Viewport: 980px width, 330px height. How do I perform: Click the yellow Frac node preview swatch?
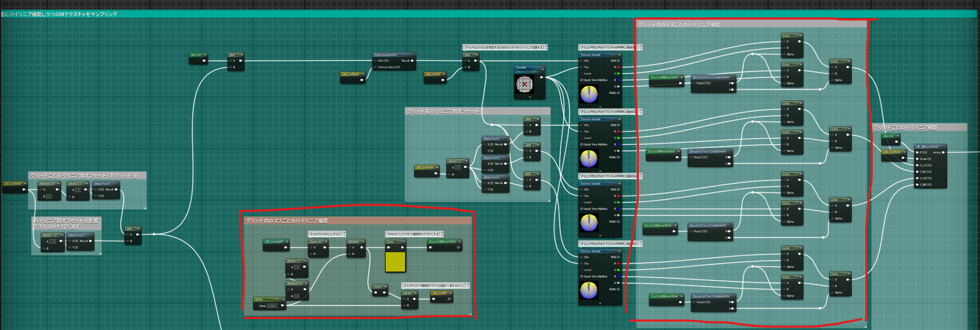pyautogui.click(x=395, y=262)
